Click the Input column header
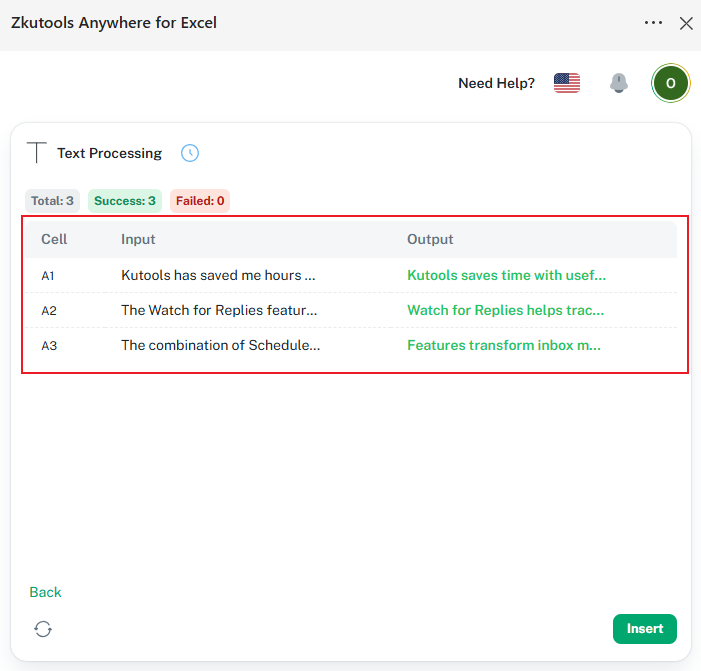 click(x=138, y=239)
